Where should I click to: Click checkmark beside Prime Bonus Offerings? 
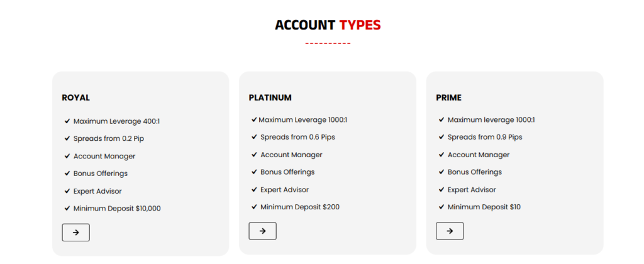pos(441,172)
